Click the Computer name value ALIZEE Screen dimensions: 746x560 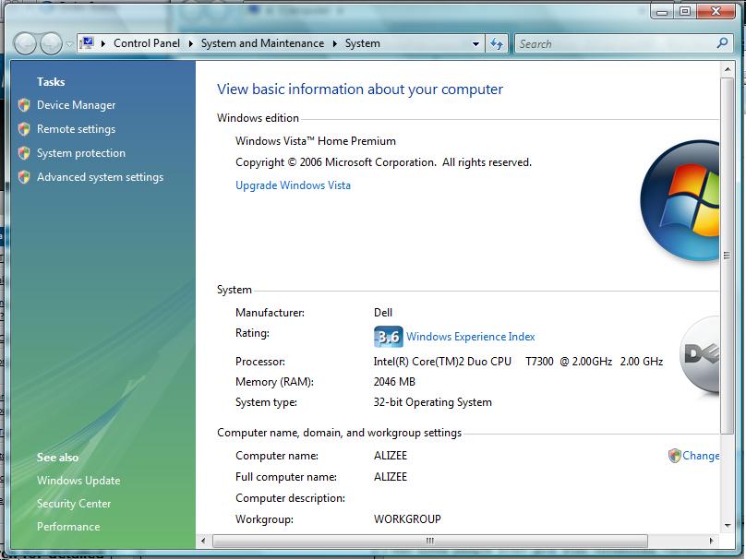click(391, 456)
